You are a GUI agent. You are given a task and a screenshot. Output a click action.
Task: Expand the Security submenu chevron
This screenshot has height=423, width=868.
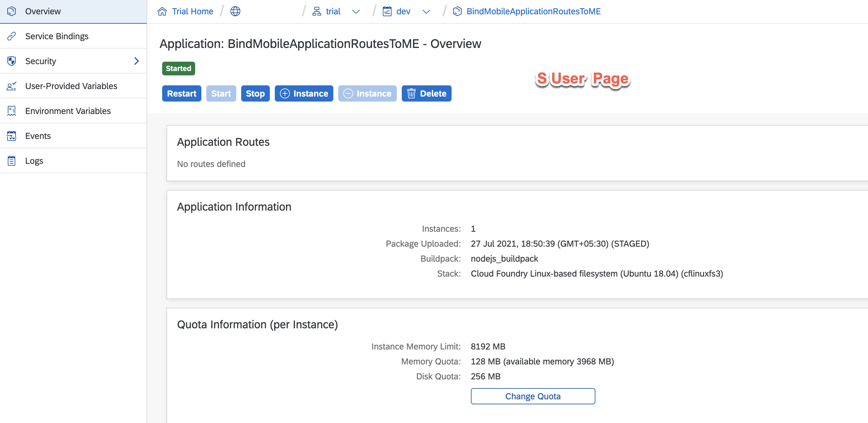pyautogui.click(x=136, y=61)
